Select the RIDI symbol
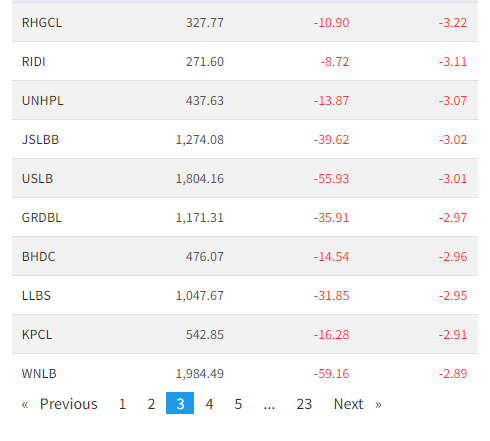The width and height of the screenshot is (490, 441). click(34, 62)
